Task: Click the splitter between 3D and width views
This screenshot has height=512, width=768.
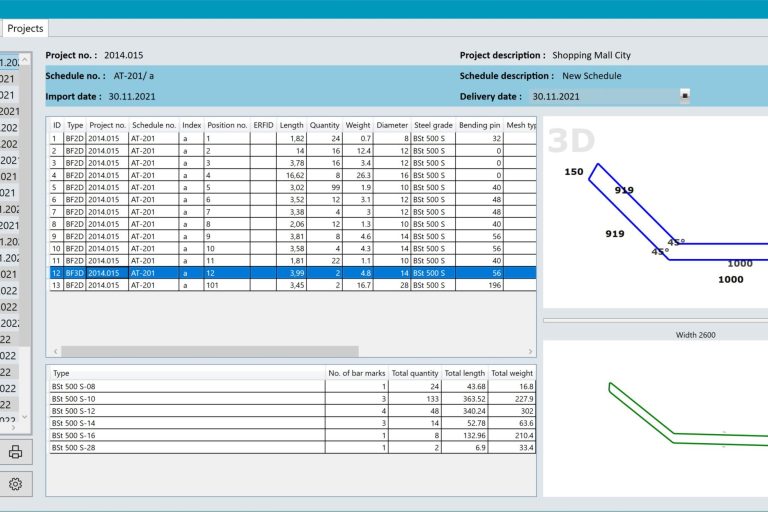Action: point(655,321)
